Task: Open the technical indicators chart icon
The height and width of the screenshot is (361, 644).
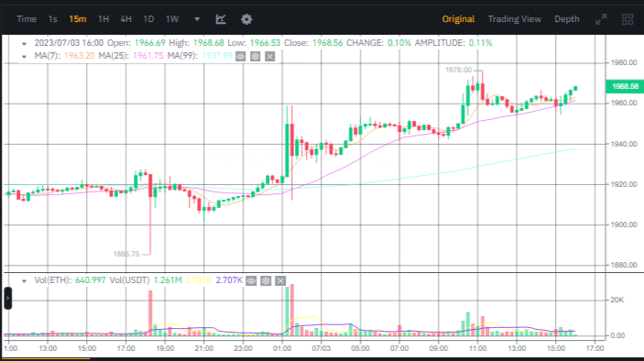Action: (x=221, y=19)
